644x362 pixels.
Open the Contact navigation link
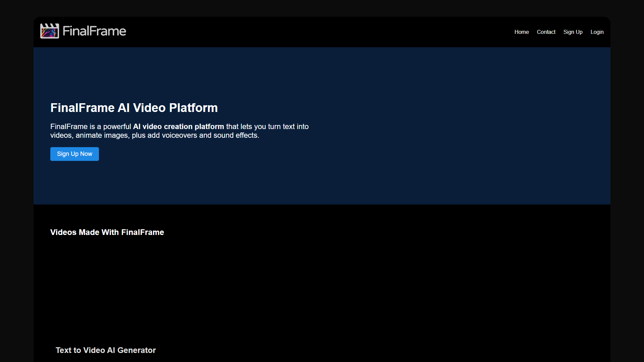546,32
